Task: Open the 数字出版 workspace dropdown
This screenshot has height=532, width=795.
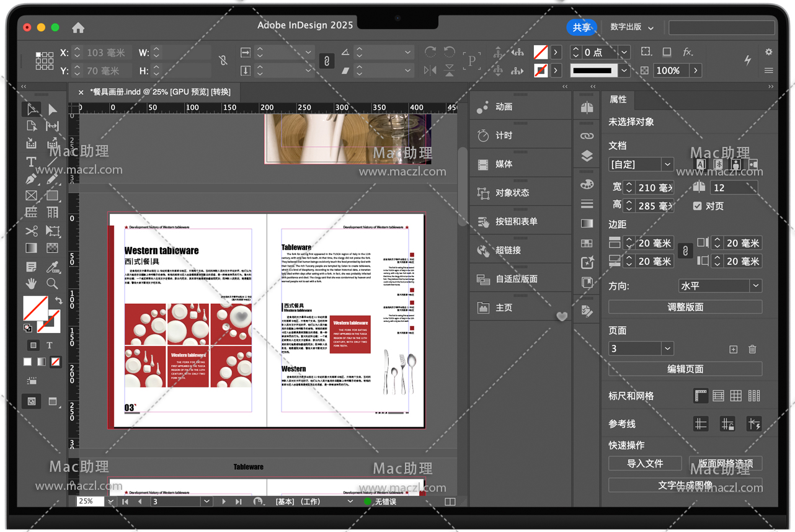Action: (632, 27)
